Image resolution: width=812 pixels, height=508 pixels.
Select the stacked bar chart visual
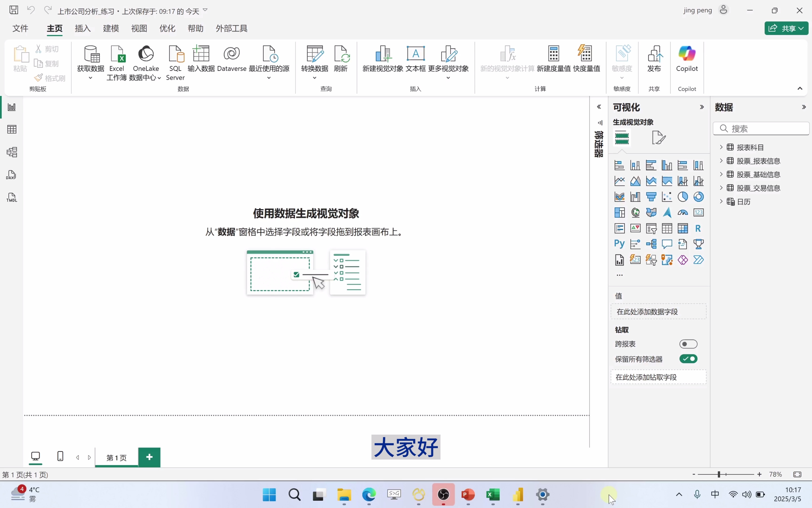tap(619, 165)
